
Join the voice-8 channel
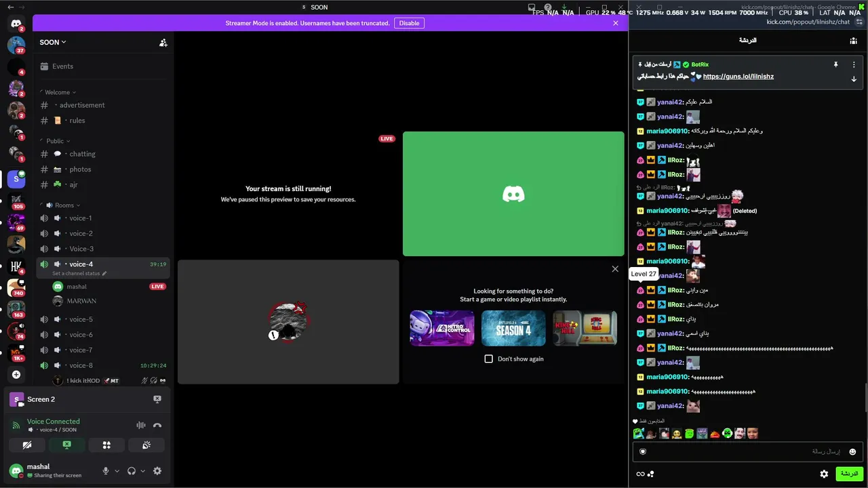pos(102,365)
